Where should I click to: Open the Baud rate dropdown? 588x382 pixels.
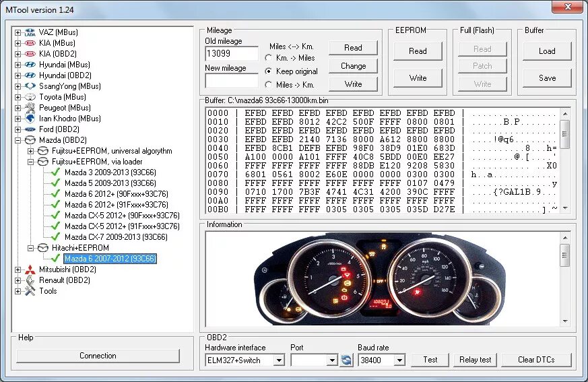coord(400,360)
